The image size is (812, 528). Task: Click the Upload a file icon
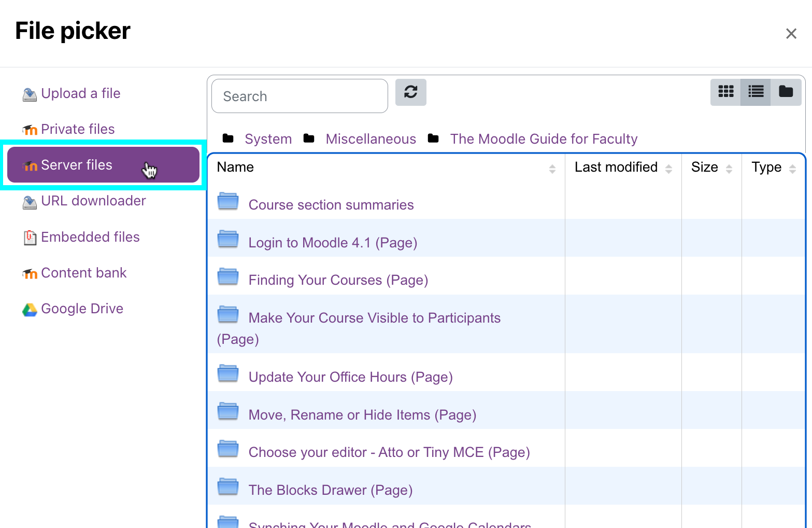click(x=30, y=94)
